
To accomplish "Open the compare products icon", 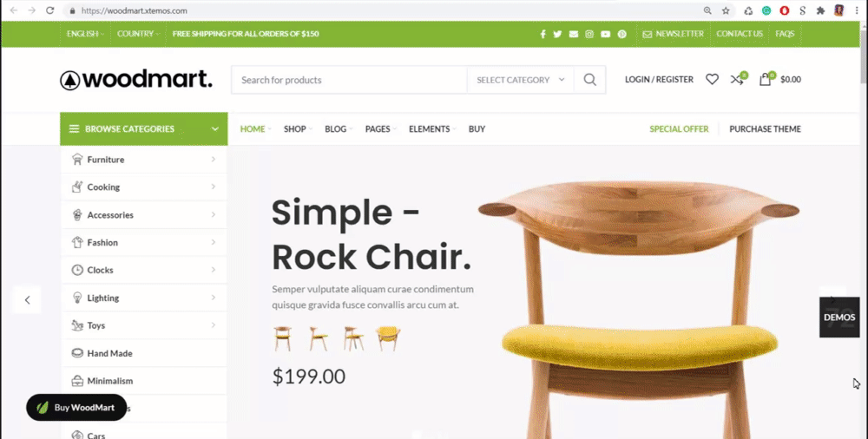I will click(737, 80).
